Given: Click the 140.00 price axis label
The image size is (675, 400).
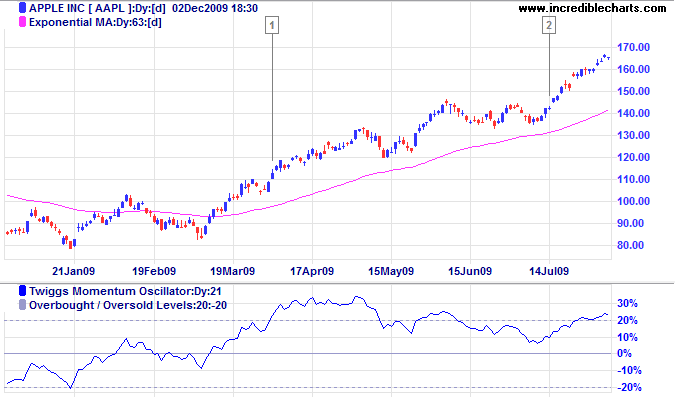Looking at the screenshot, I should [x=633, y=113].
